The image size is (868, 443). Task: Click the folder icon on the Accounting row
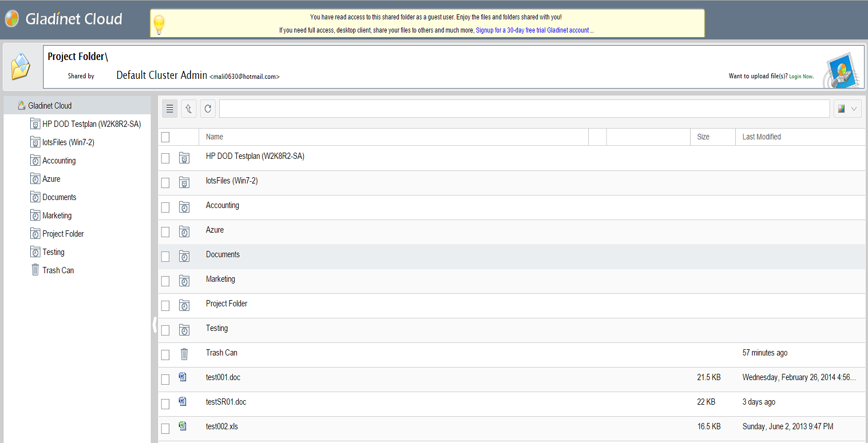click(184, 206)
